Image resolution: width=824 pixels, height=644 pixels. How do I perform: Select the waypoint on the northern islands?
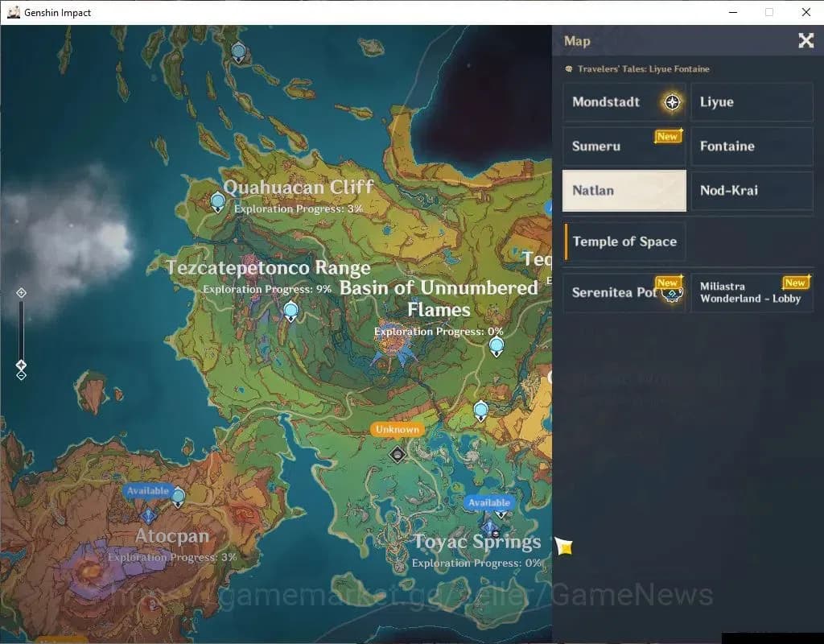tap(238, 53)
